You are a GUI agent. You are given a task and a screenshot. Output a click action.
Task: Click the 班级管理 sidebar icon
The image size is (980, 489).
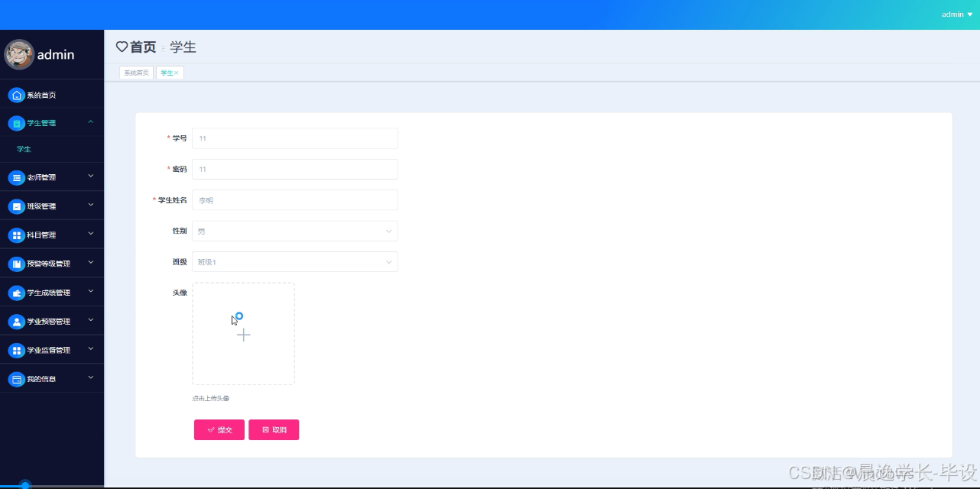[17, 206]
